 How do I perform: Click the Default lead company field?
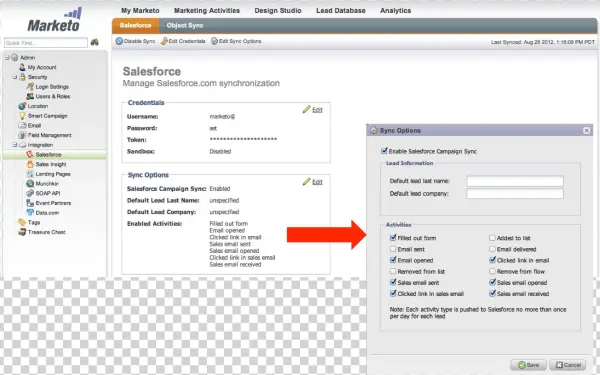pyautogui.click(x=515, y=194)
